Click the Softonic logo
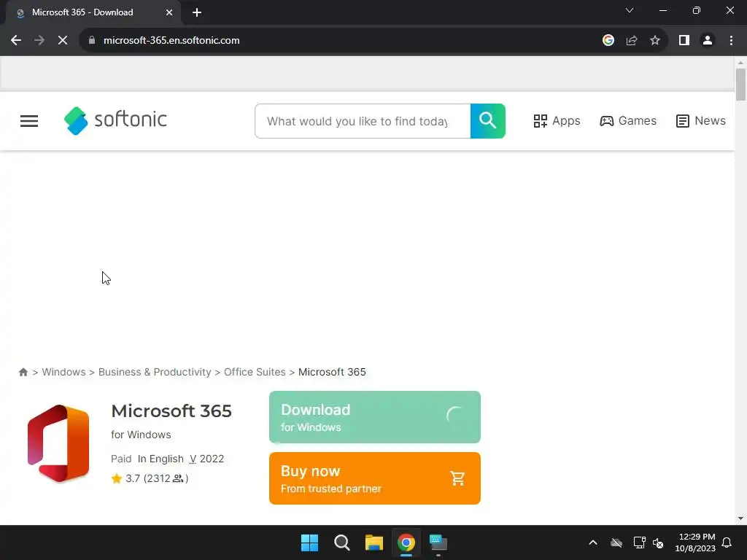The width and height of the screenshot is (747, 560). tap(115, 120)
